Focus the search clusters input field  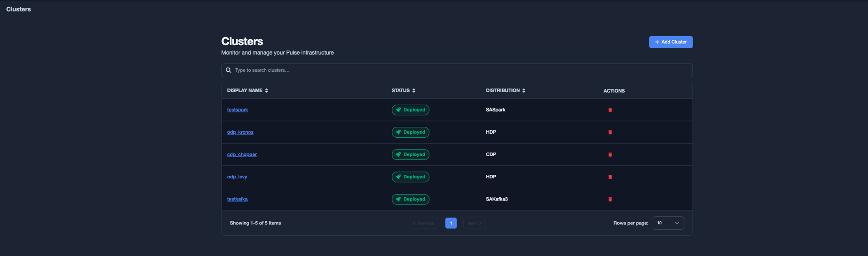[457, 70]
